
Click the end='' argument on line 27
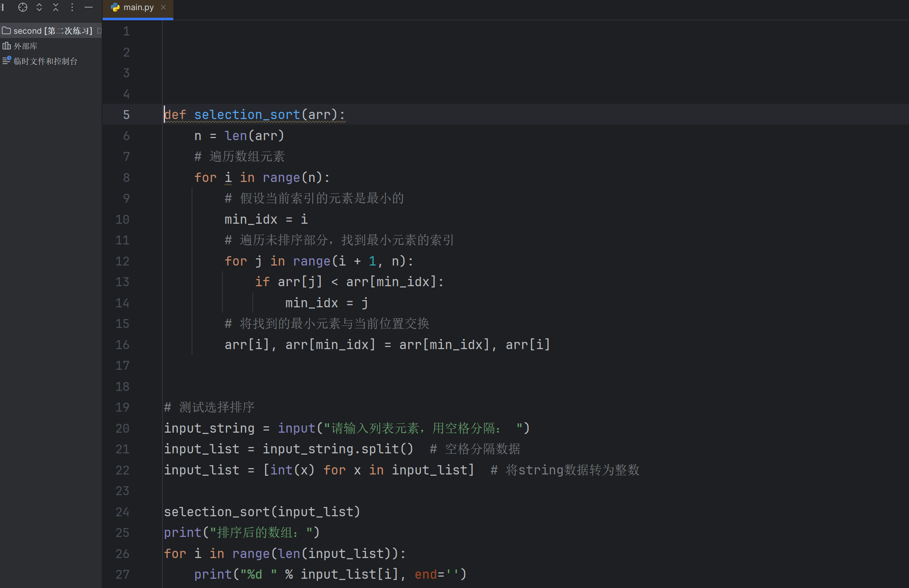[436, 574]
